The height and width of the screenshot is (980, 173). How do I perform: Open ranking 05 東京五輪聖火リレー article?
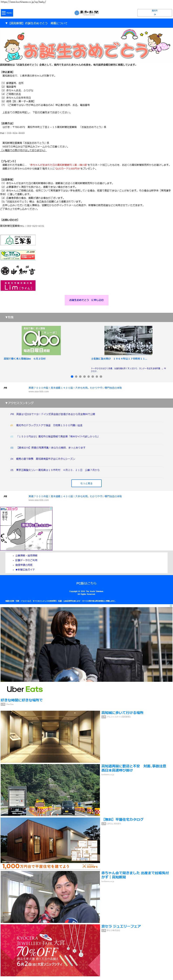pos(58,470)
